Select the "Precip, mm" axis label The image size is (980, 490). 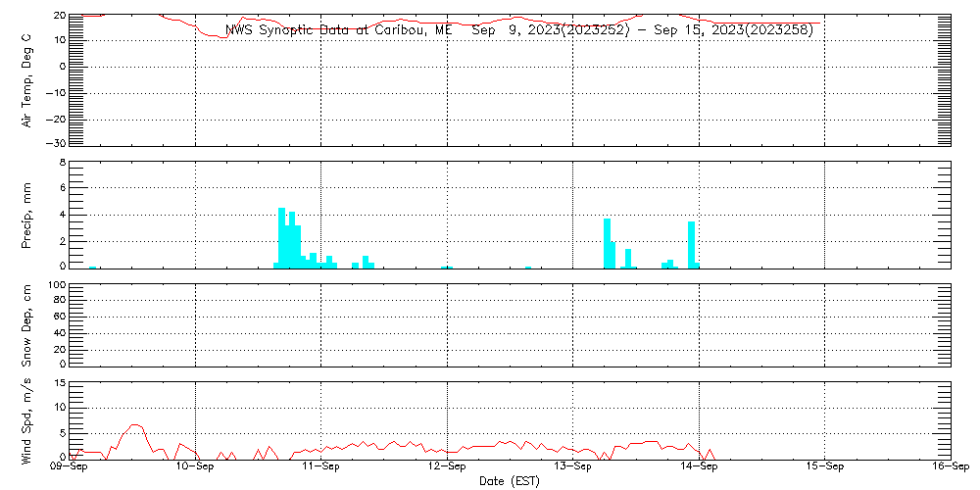click(26, 214)
